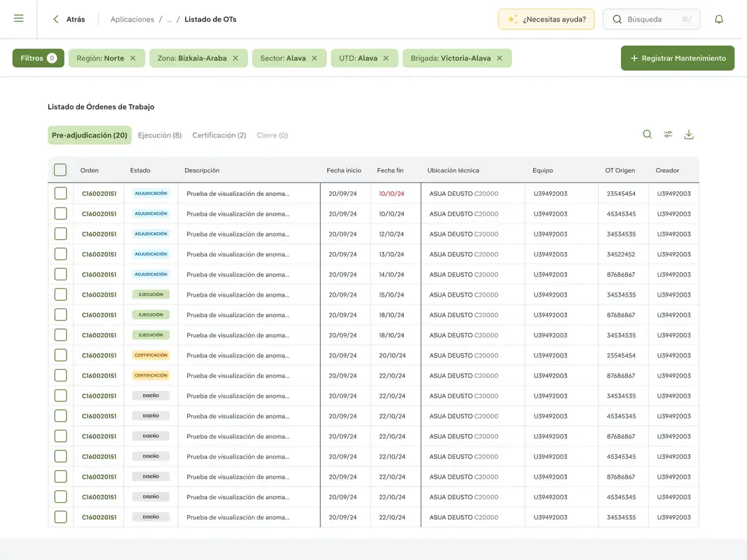The width and height of the screenshot is (747, 560).
Task: Click the notifications bell icon
Action: point(719,19)
